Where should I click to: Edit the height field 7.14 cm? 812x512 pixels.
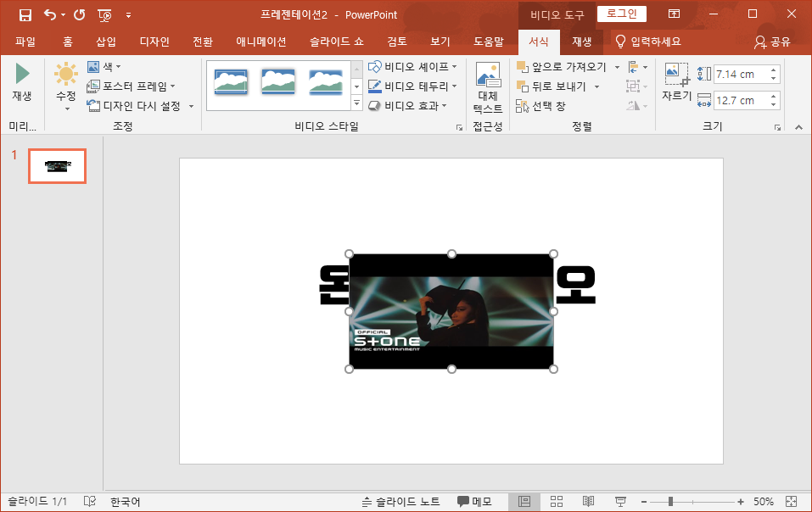pos(740,75)
